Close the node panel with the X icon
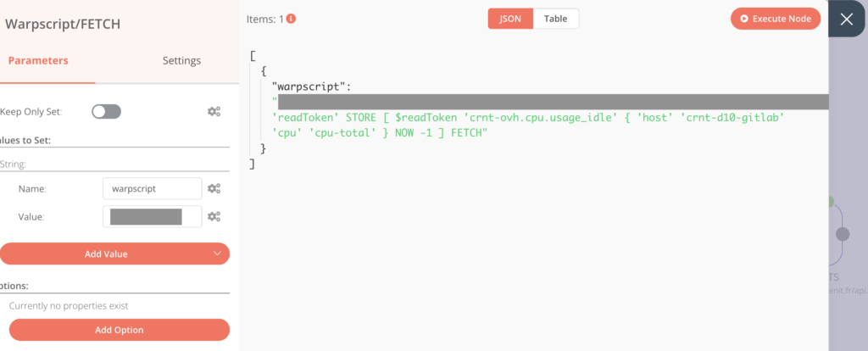Viewport: 868px width, 351px height. [x=846, y=19]
